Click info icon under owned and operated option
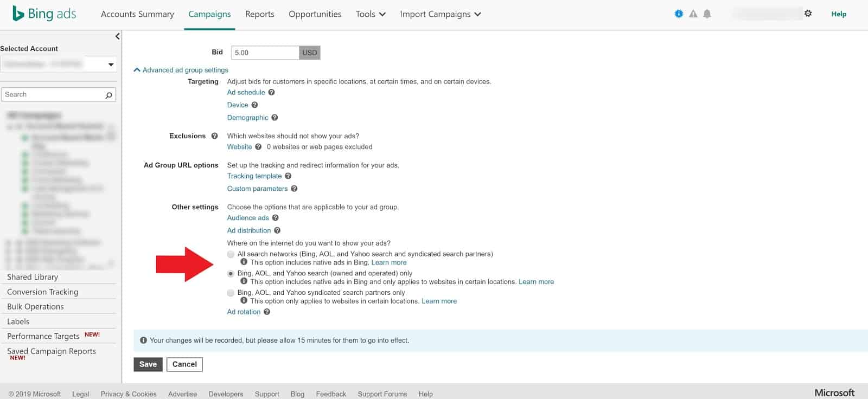The width and height of the screenshot is (868, 399). pos(244,281)
